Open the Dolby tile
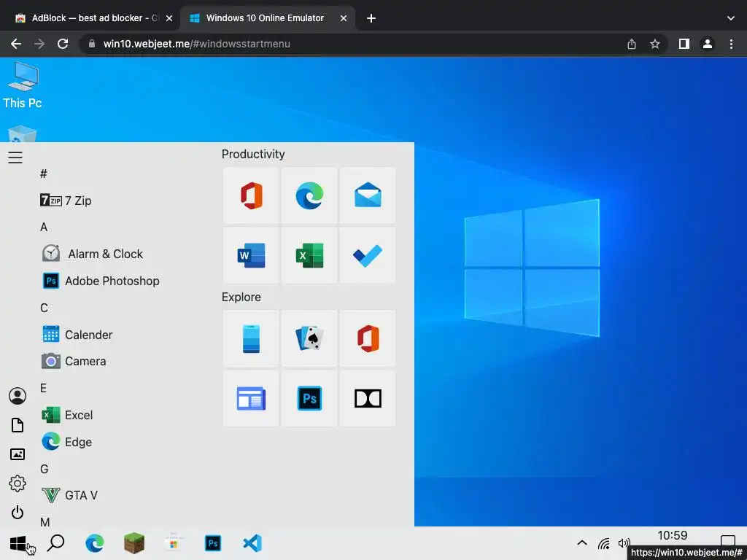The image size is (747, 560). [368, 399]
